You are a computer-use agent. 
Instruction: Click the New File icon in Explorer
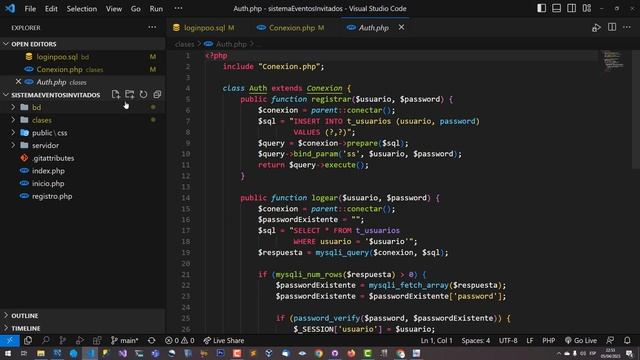(116, 95)
